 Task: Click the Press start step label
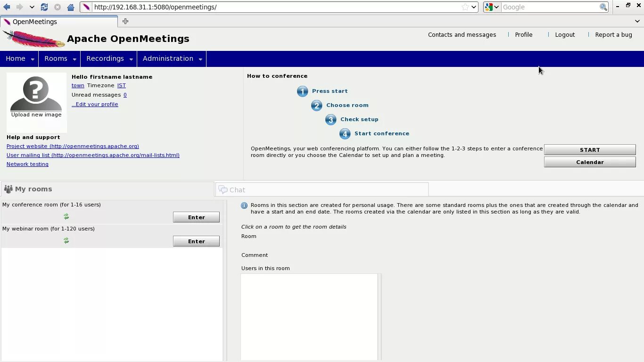click(330, 91)
